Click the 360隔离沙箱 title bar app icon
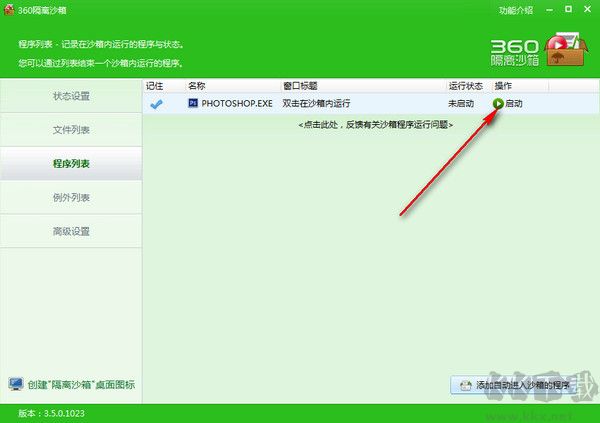This screenshot has height=423, width=600. [x=8, y=10]
